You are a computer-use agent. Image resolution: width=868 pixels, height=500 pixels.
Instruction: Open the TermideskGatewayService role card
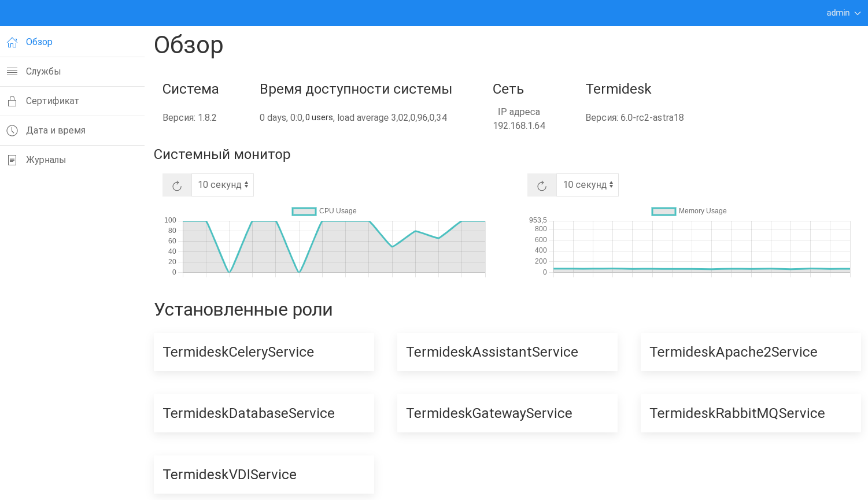(x=507, y=413)
